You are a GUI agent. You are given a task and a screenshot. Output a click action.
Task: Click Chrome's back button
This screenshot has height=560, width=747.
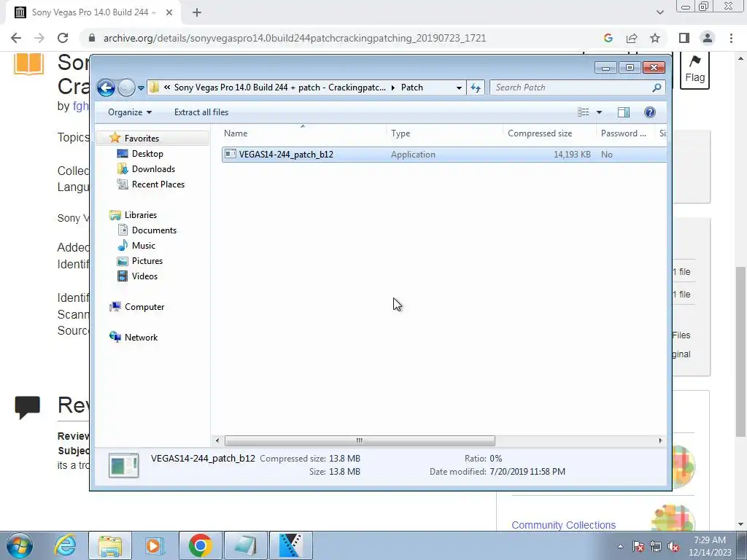16,38
